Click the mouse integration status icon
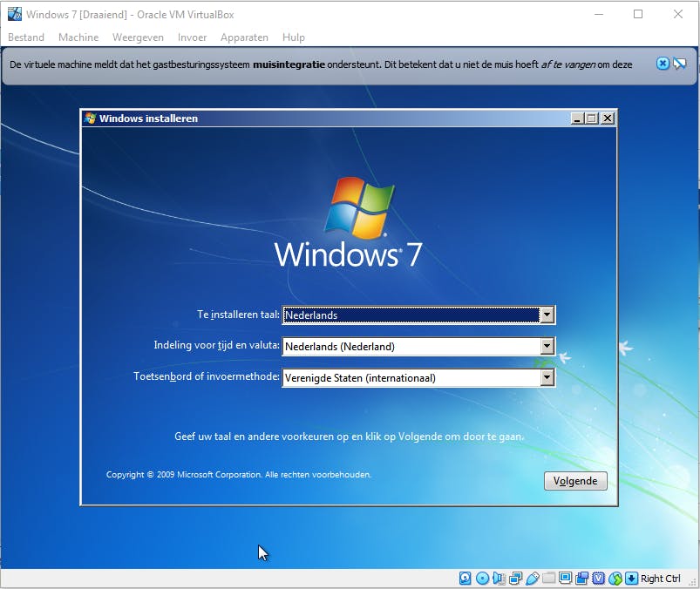This screenshot has height=589, width=700. (x=615, y=579)
